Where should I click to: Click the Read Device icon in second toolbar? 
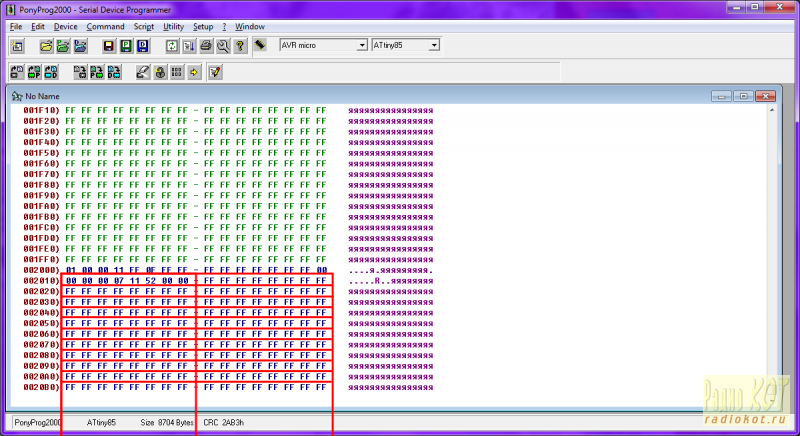tap(17, 72)
